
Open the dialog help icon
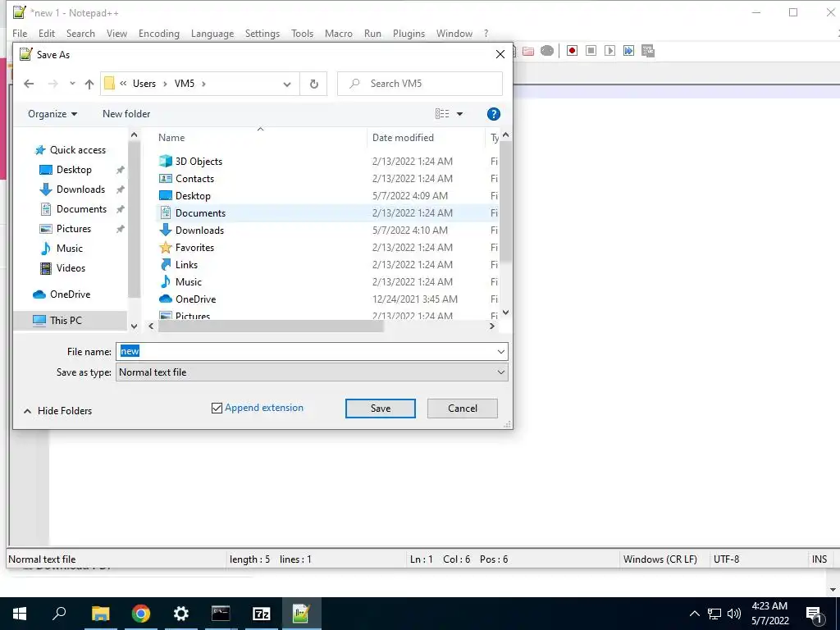(x=493, y=114)
